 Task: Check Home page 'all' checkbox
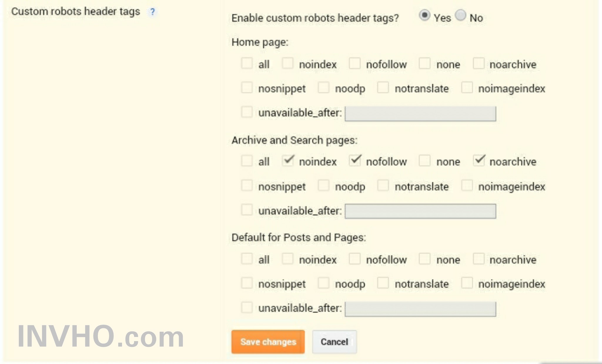[247, 63]
